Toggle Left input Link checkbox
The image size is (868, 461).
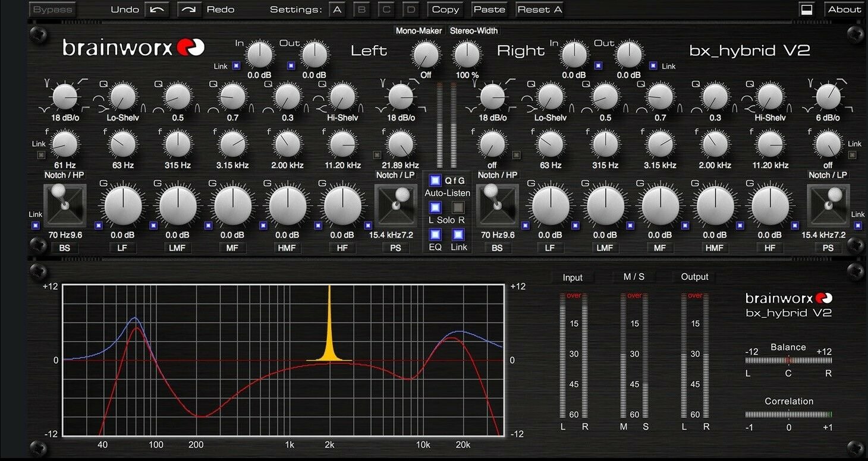(x=237, y=66)
